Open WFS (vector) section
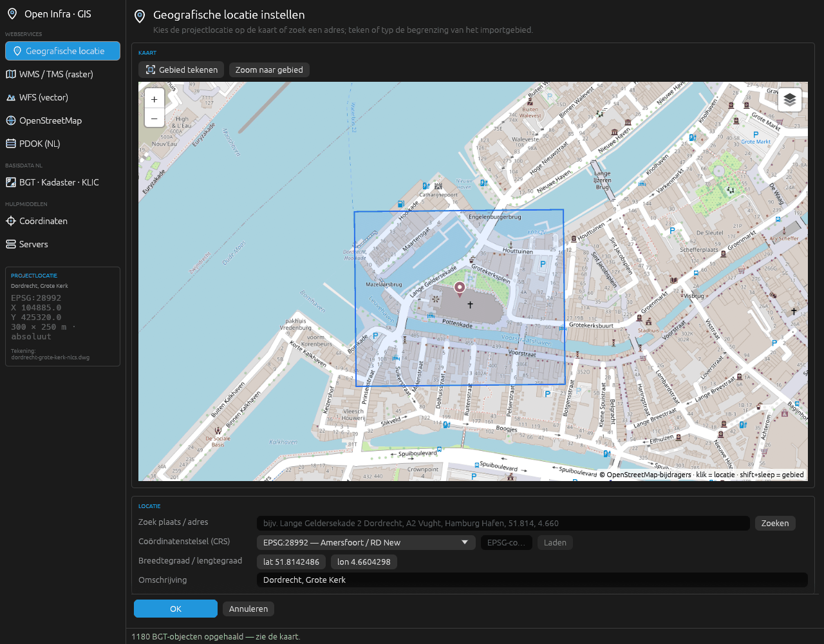 (62, 97)
